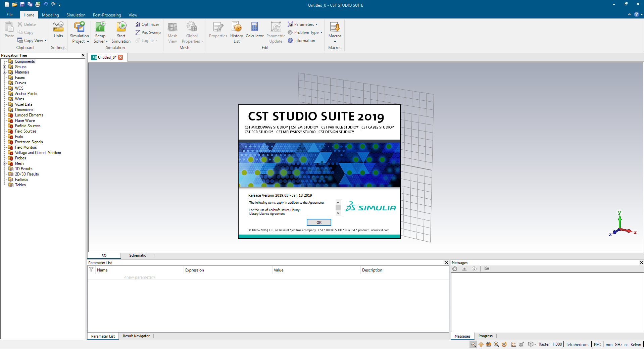This screenshot has height=349, width=644.
Task: Switch to the Simulation ribbon tab
Action: pos(76,15)
